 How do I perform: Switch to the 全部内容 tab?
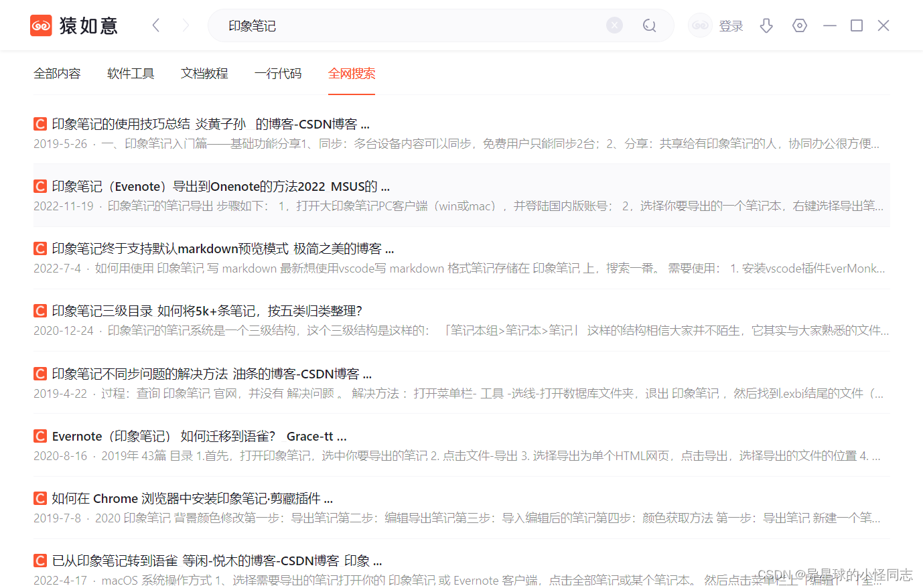(57, 74)
